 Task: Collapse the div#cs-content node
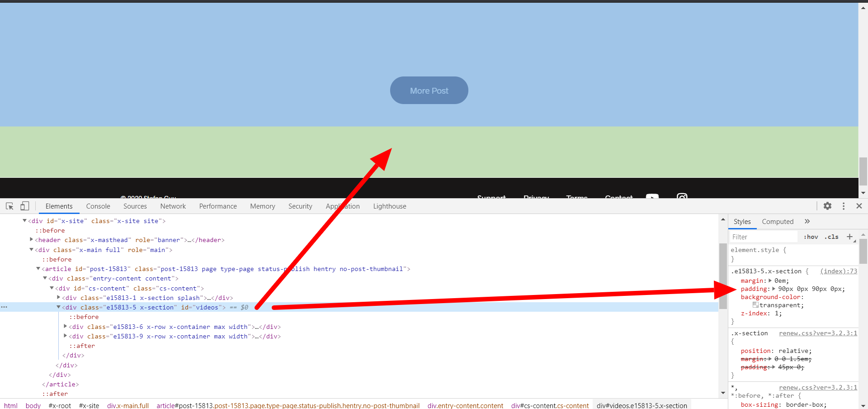pos(52,288)
